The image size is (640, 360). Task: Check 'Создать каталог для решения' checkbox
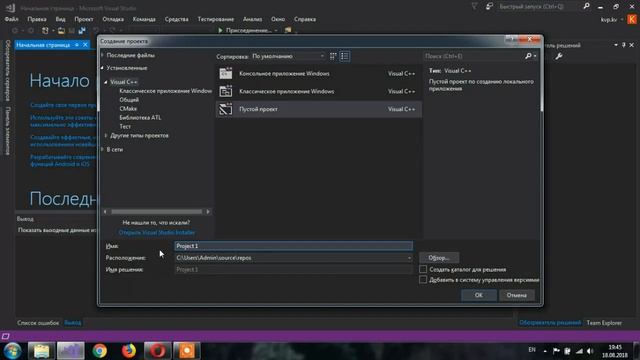(423, 269)
